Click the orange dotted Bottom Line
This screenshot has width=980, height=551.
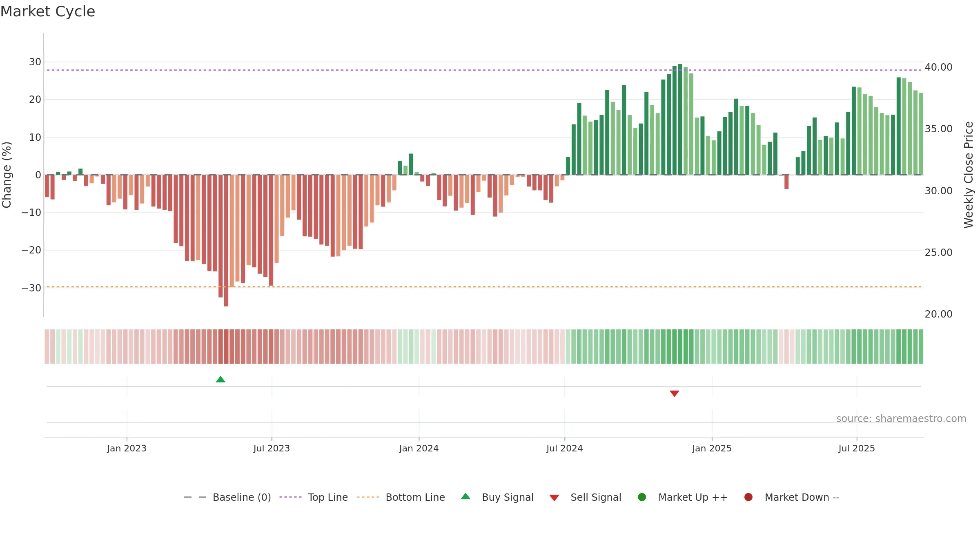pos(484,287)
